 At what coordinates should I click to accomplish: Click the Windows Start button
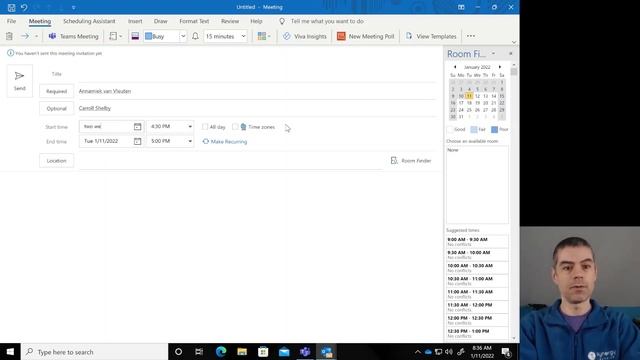[10, 351]
